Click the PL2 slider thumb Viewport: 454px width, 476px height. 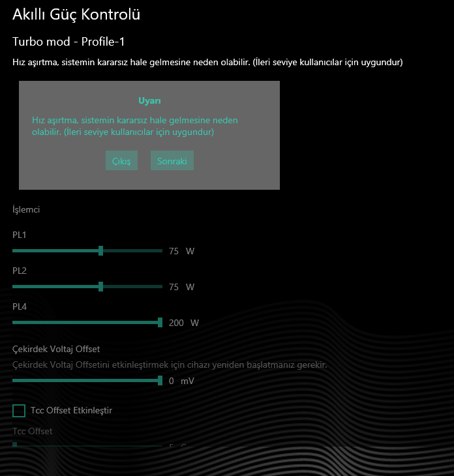point(101,286)
